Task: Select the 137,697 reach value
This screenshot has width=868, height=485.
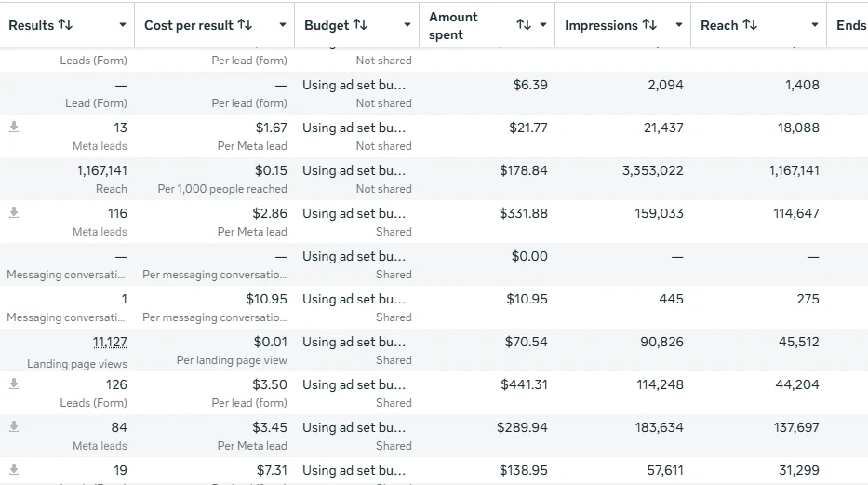Action: coord(796,427)
